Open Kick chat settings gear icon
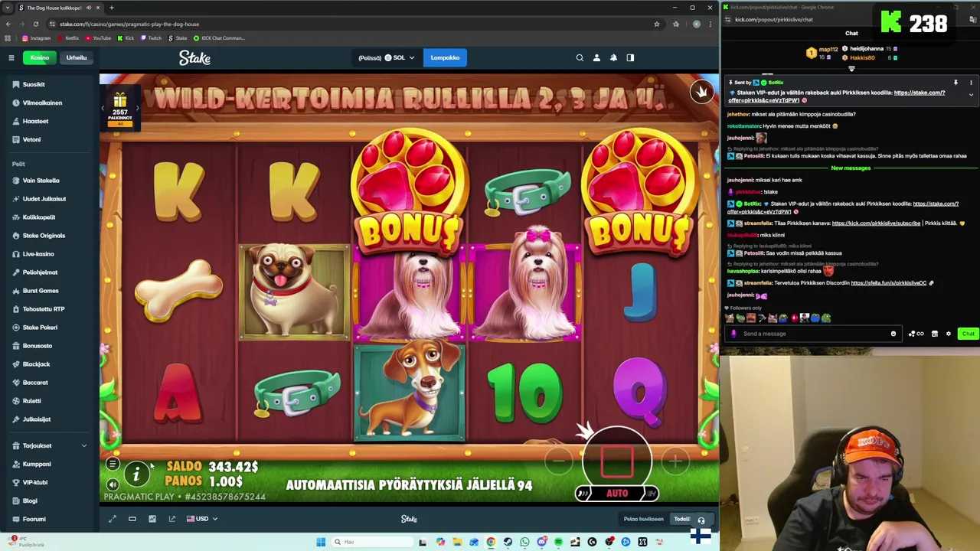This screenshot has width=980, height=551. [x=949, y=334]
